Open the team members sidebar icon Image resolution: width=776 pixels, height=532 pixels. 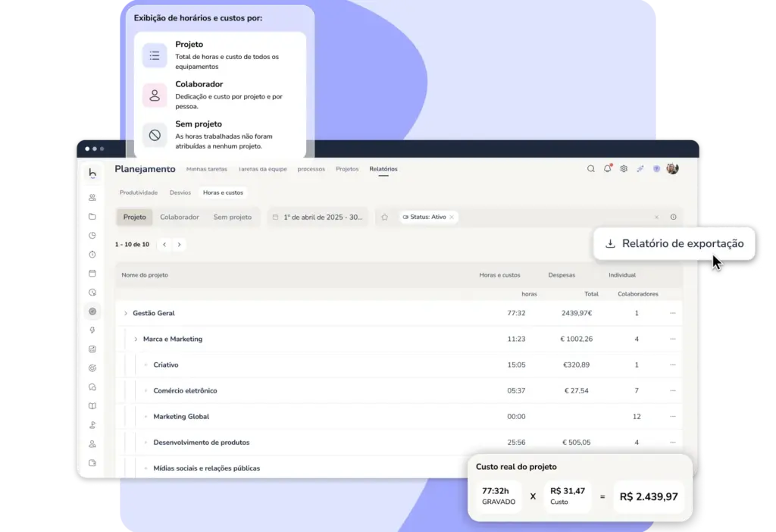pos(92,198)
